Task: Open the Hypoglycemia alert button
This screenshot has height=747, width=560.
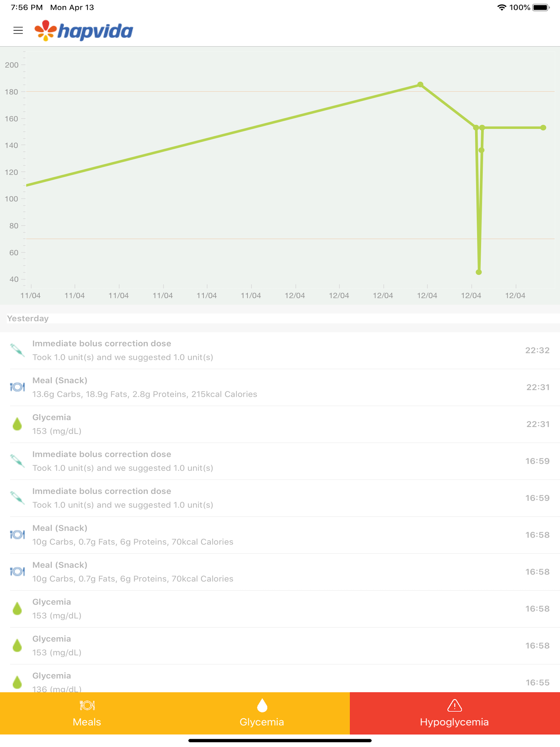Action: point(455,713)
